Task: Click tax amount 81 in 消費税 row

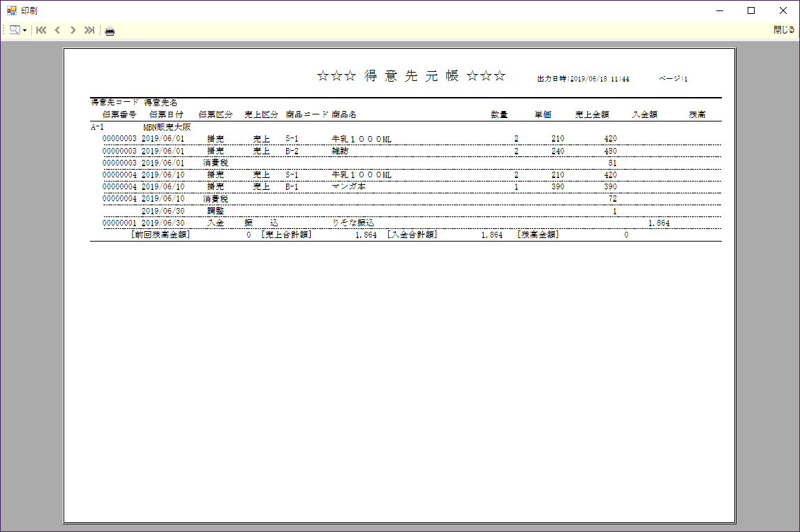Action: [613, 163]
